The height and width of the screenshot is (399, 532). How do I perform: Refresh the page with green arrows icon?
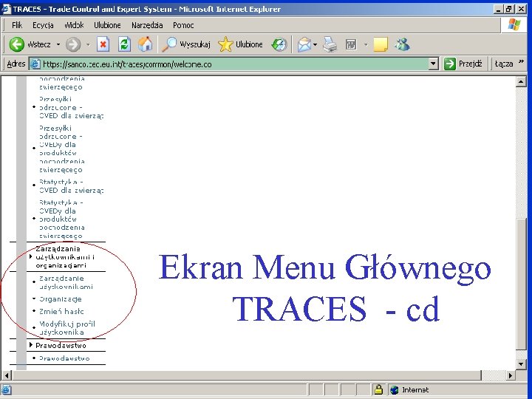click(x=125, y=44)
